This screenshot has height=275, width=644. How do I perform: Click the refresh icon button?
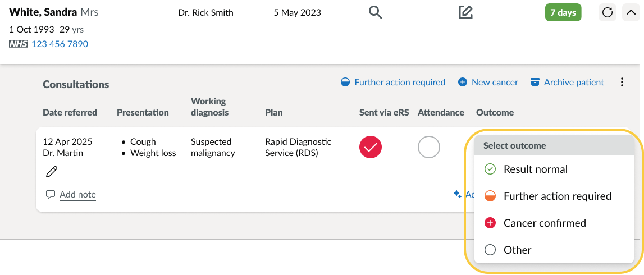click(607, 13)
